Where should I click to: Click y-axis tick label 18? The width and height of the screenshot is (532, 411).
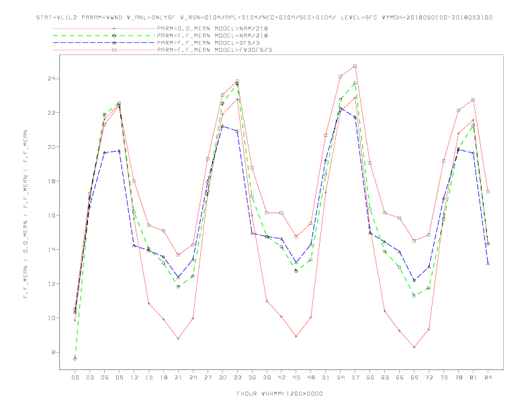pos(52,181)
